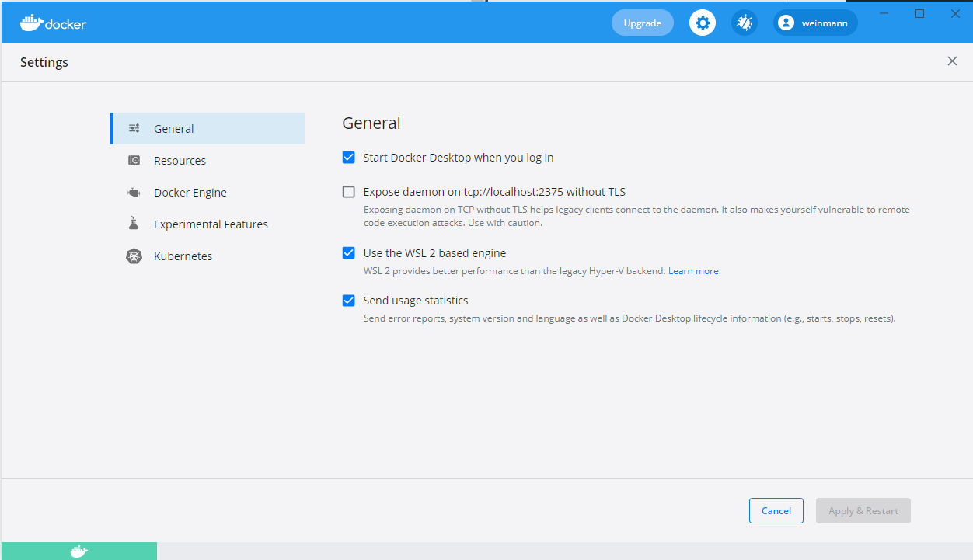Click Apply & Restart button
Viewport: 973px width, 560px height.
863,510
